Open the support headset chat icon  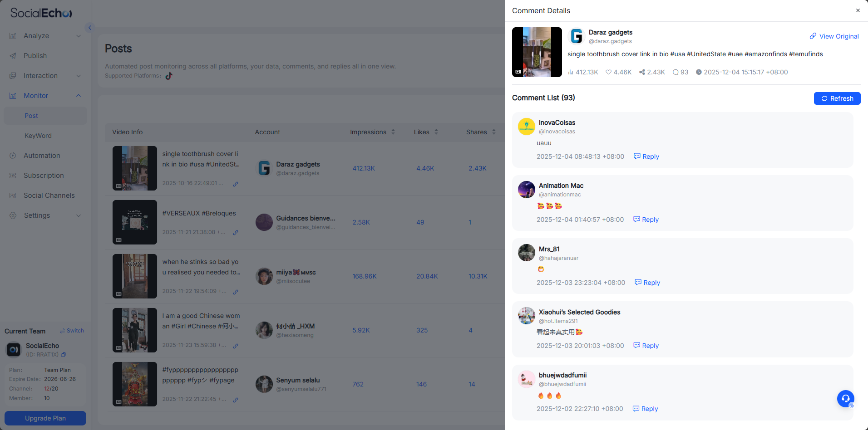(x=845, y=399)
